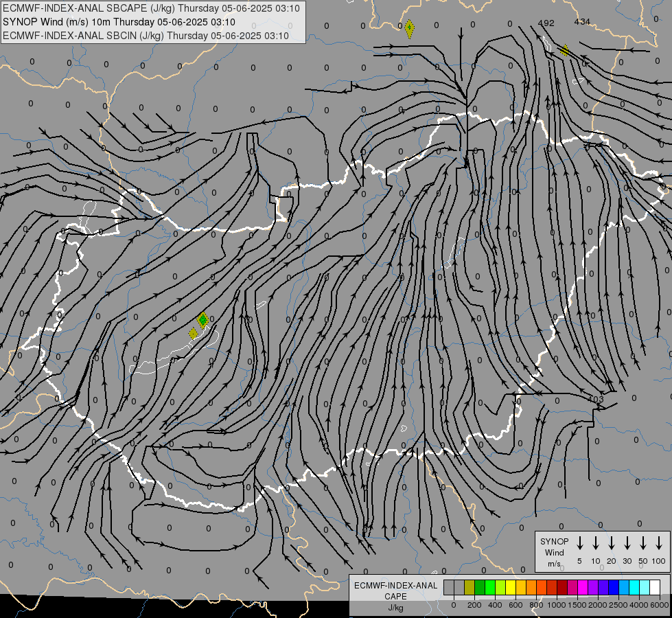Viewport: 672px width, 618px height.
Task: Click the green CAPE diamond near Lake Balaton
Action: 202,320
